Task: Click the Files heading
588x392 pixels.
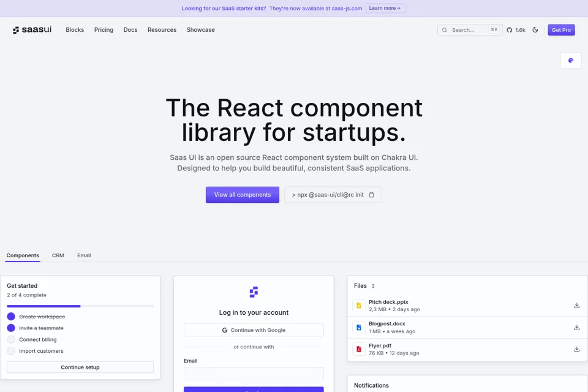Action: point(360,286)
